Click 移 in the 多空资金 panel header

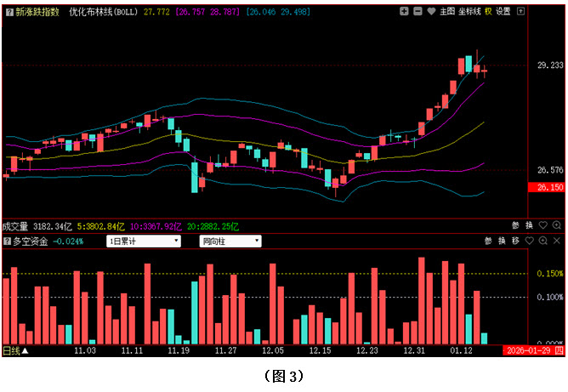point(515,241)
